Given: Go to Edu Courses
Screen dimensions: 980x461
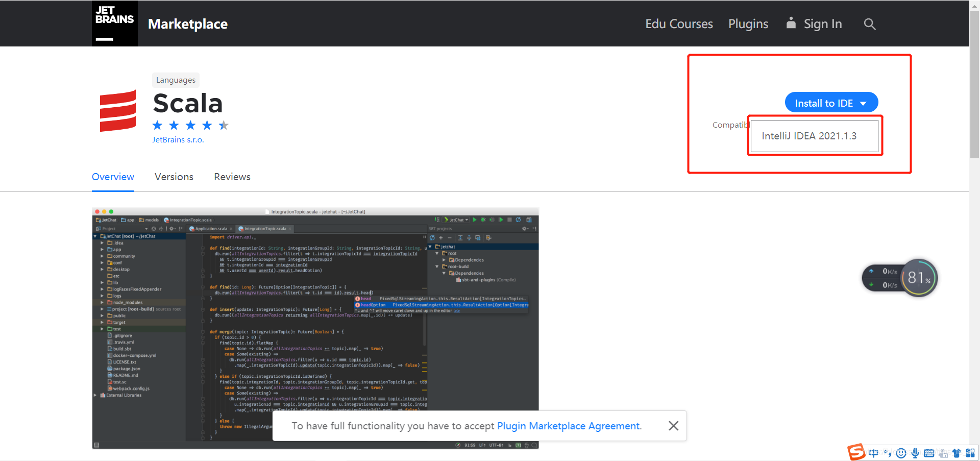Looking at the screenshot, I should point(679,24).
